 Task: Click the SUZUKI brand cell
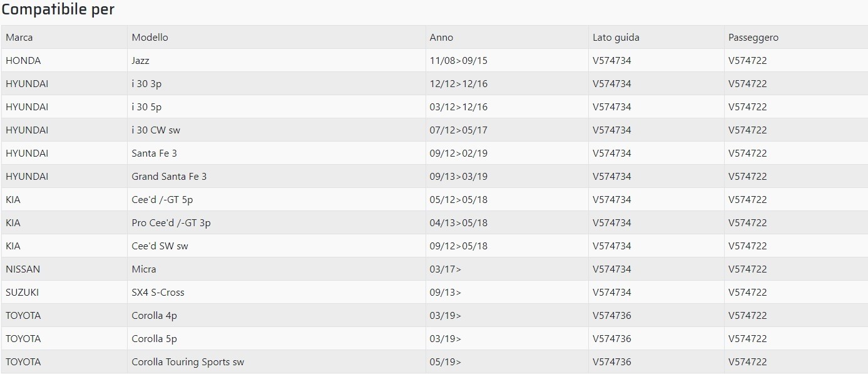[22, 293]
